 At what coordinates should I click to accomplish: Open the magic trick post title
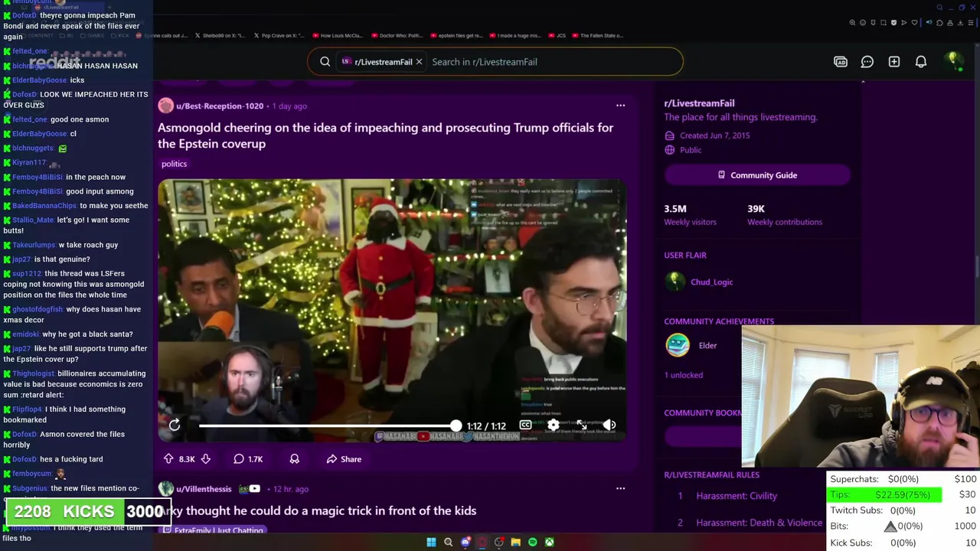pyautogui.click(x=317, y=510)
